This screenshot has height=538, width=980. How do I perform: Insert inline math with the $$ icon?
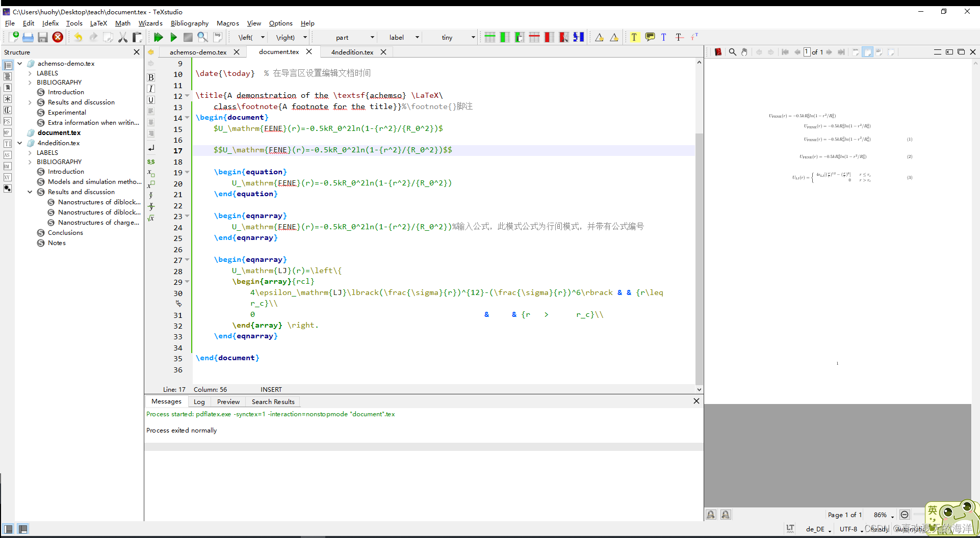pos(151,162)
